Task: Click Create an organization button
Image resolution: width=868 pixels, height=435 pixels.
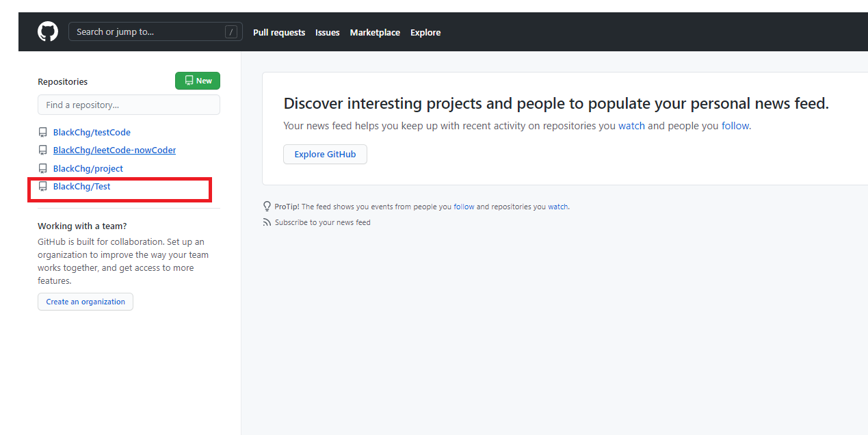Action: 86,302
